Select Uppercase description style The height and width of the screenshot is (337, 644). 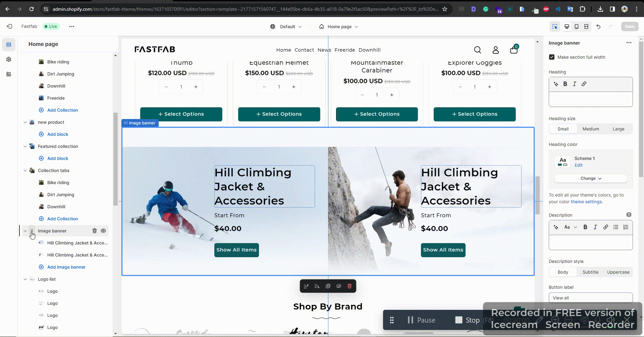pos(618,272)
